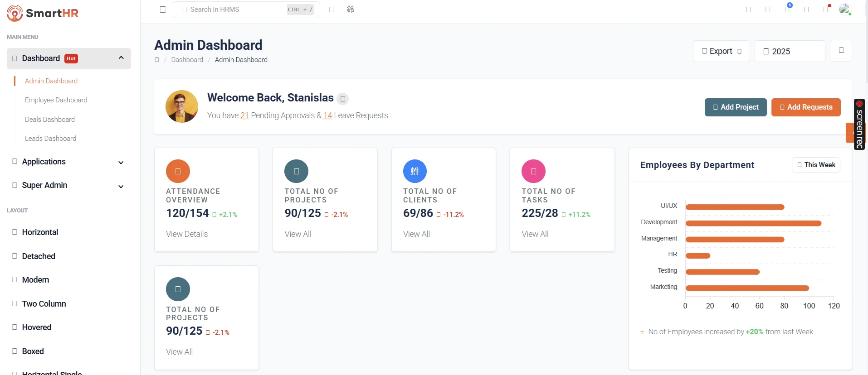Image resolution: width=868 pixels, height=375 pixels.
Task: Click the SmartHR logo
Action: coord(43,13)
